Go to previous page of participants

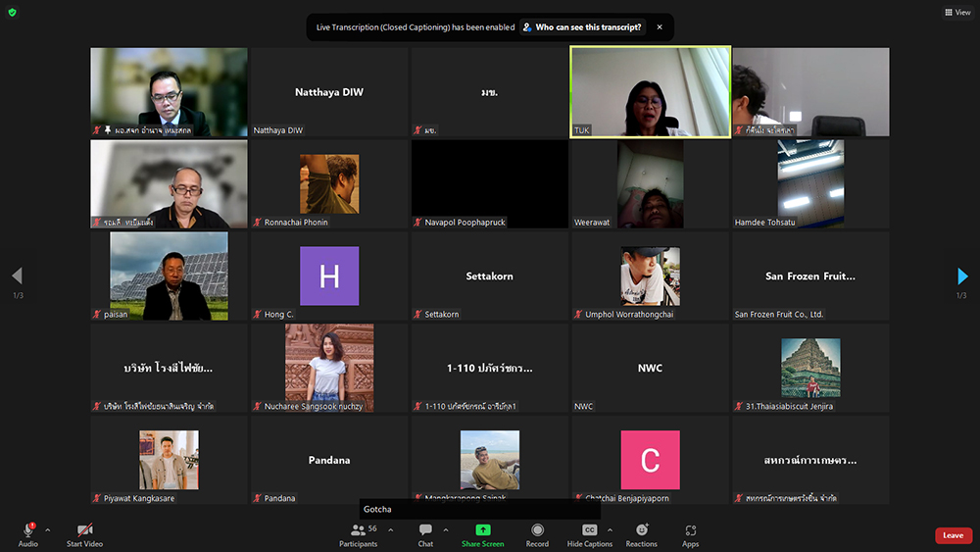point(17,276)
